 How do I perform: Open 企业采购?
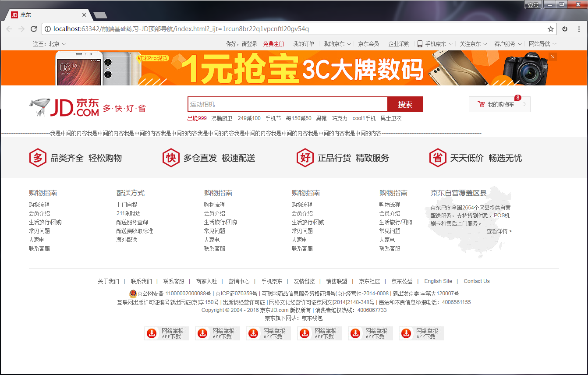coord(399,44)
